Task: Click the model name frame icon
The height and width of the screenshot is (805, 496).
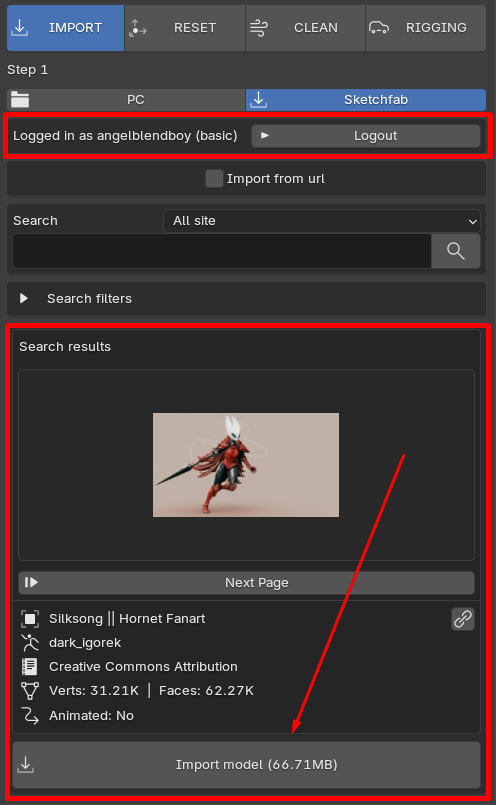Action: 30,619
